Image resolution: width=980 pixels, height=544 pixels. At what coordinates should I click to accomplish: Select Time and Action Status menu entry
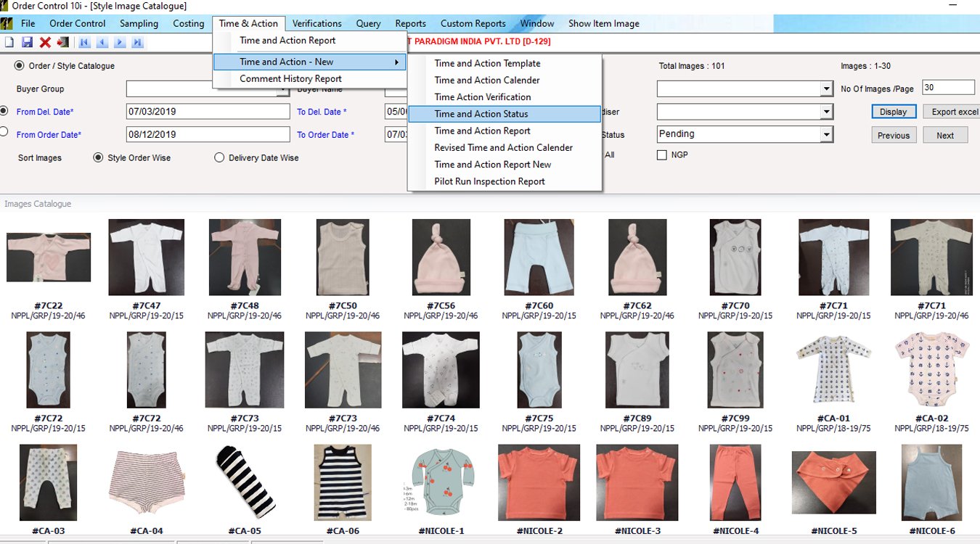(481, 114)
